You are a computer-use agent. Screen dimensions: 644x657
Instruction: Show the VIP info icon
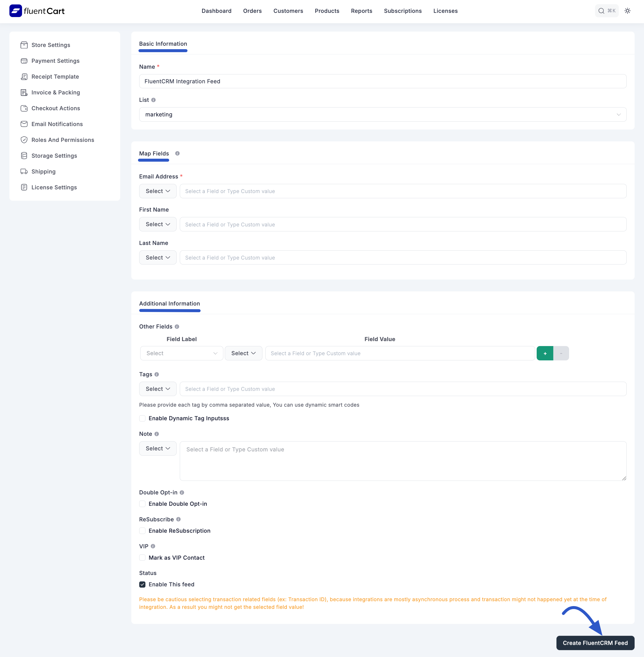pyautogui.click(x=153, y=547)
